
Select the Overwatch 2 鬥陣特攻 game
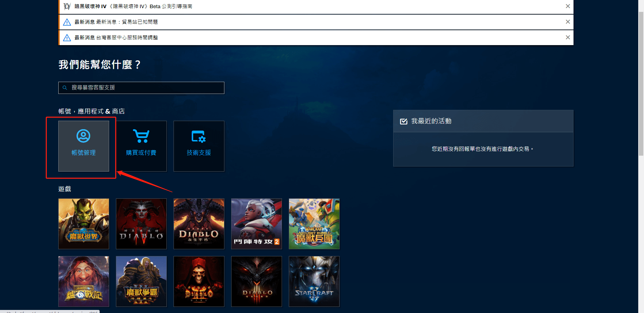[257, 224]
